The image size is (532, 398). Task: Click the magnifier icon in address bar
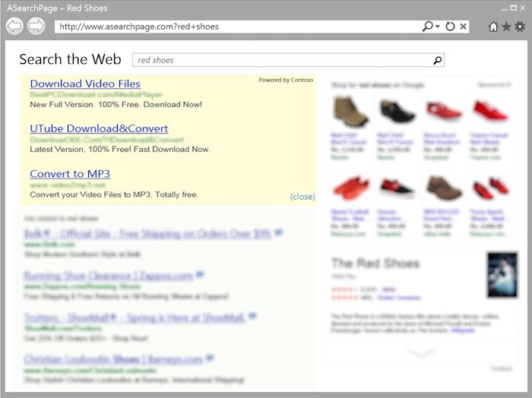(x=427, y=26)
